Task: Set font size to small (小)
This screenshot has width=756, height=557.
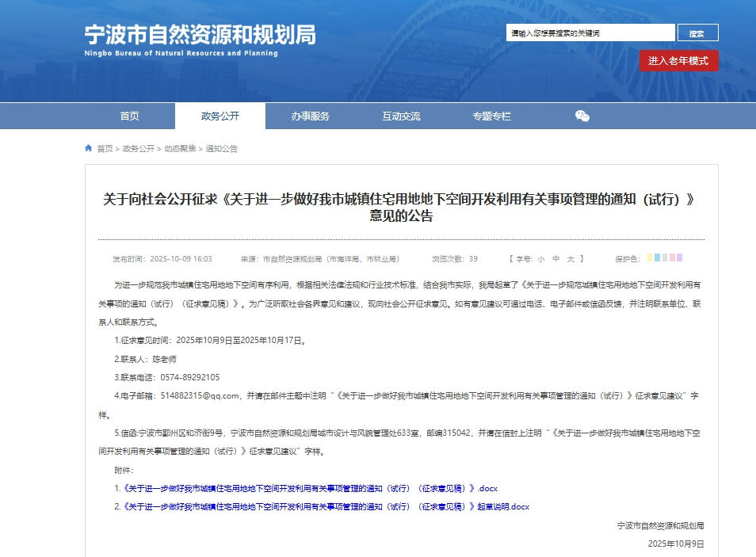Action: 540,259
